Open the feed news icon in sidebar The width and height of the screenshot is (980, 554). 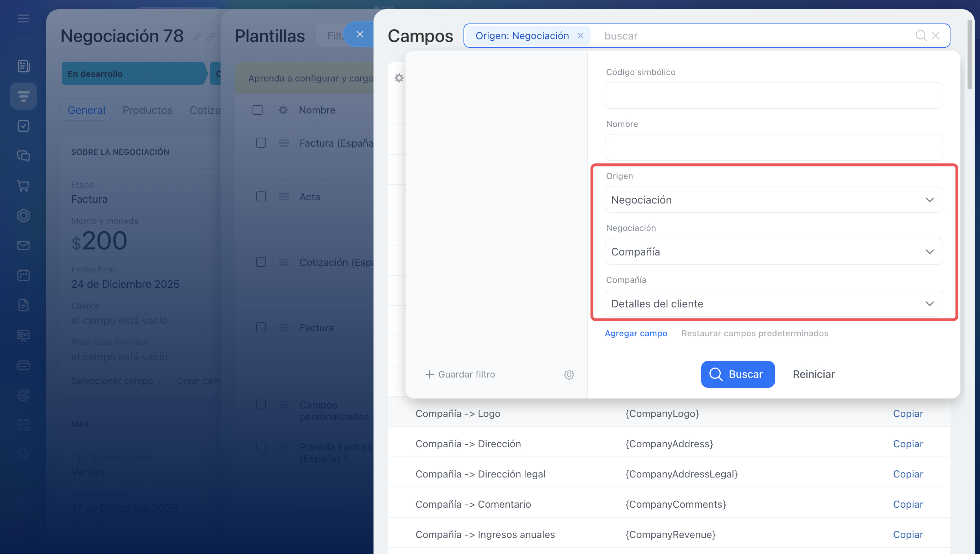click(x=23, y=66)
